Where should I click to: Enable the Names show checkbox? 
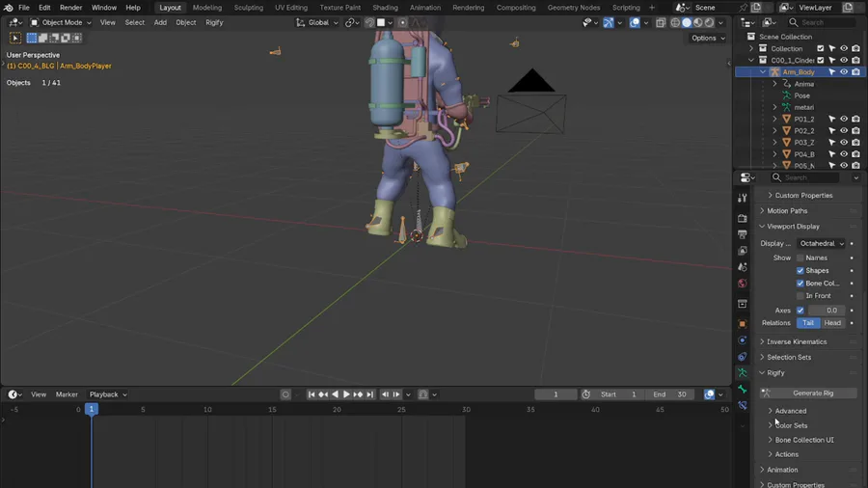(x=800, y=258)
